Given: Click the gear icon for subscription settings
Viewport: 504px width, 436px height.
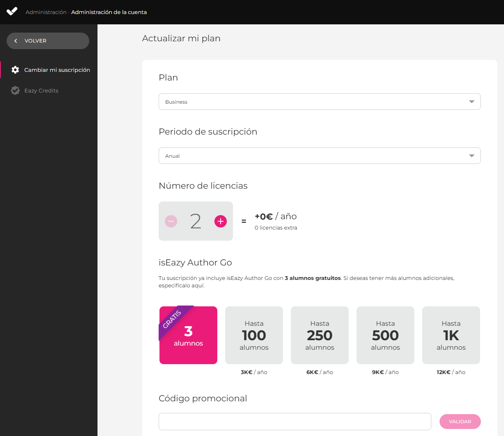Looking at the screenshot, I should 15,70.
